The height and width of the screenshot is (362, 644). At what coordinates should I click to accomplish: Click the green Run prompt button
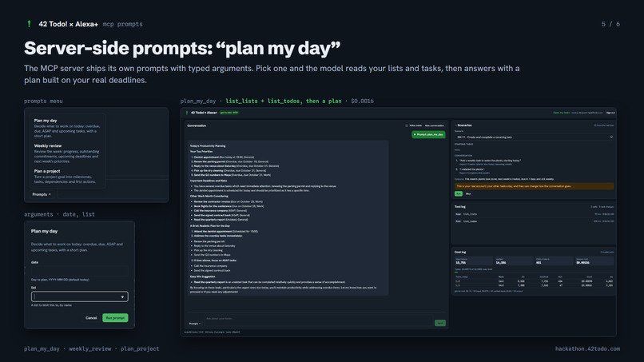point(115,318)
